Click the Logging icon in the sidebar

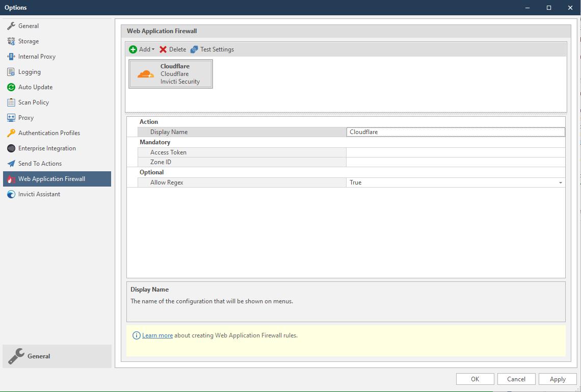(x=10, y=72)
